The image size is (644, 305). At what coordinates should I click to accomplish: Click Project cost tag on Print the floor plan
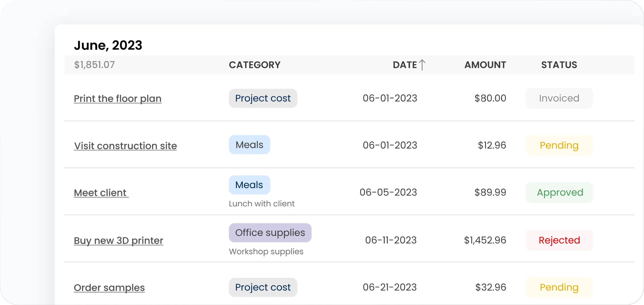coord(263,98)
